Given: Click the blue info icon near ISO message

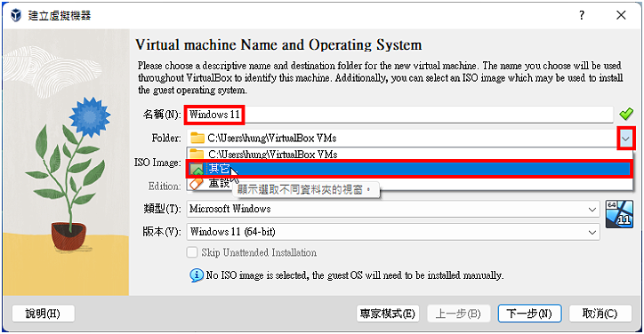Looking at the screenshot, I should point(197,274).
